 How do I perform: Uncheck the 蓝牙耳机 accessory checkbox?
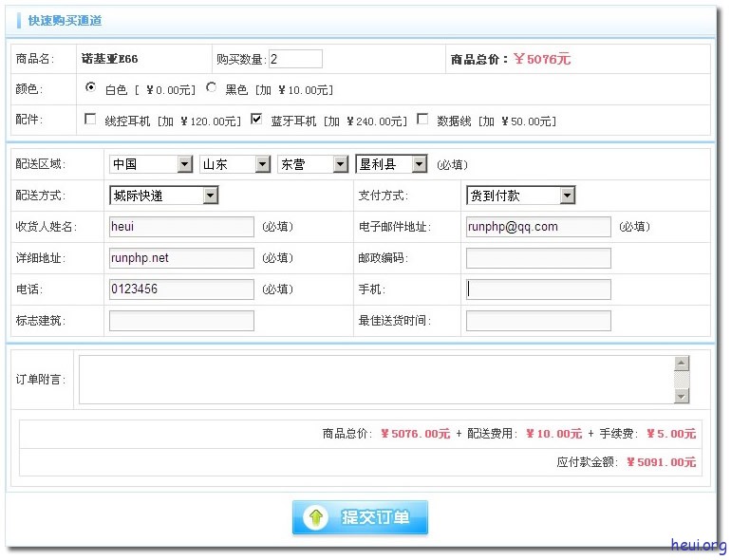[256, 119]
